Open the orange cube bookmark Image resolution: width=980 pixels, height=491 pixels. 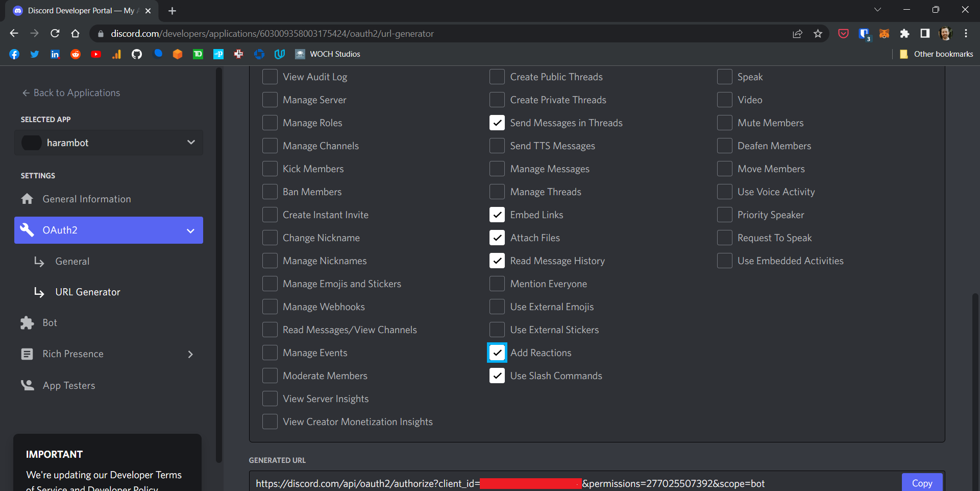tap(178, 54)
